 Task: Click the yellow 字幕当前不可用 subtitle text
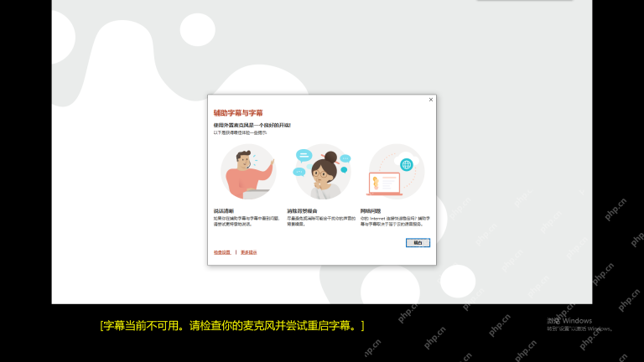click(232, 326)
